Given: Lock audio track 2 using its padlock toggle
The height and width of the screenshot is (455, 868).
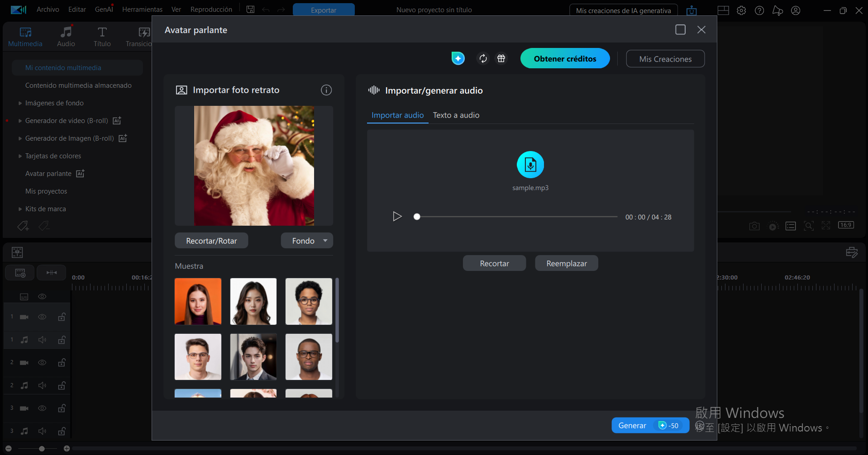Looking at the screenshot, I should point(62,385).
